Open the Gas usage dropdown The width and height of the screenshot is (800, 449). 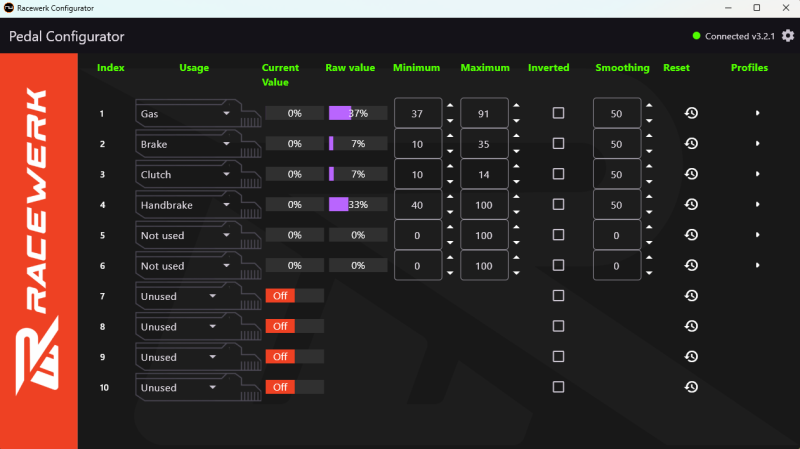(186, 113)
